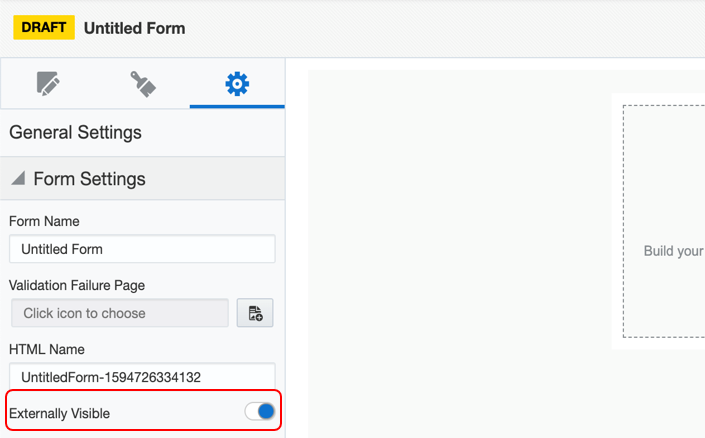Toggle the Externally Visible switch
Viewport: 705px width, 438px height.
[x=260, y=412]
